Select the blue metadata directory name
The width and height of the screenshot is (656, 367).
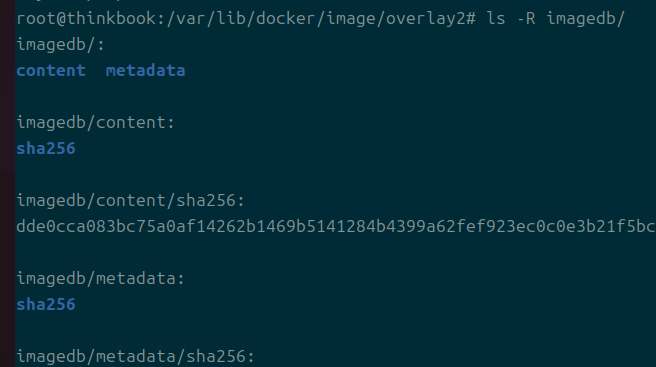pyautogui.click(x=145, y=70)
